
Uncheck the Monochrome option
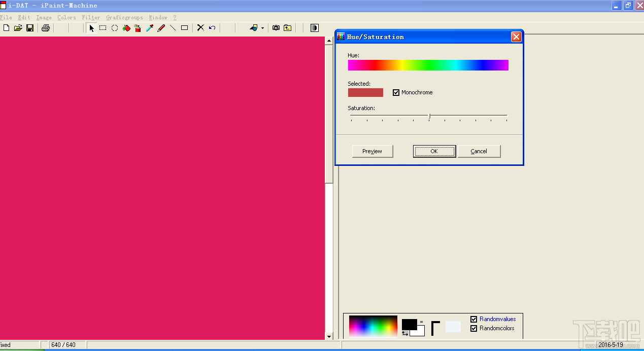click(396, 92)
